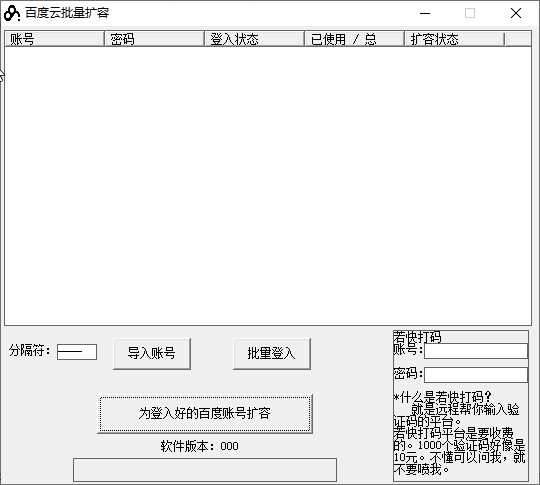Click the 密码 column header
This screenshot has width=540, height=485.
[x=155, y=39]
